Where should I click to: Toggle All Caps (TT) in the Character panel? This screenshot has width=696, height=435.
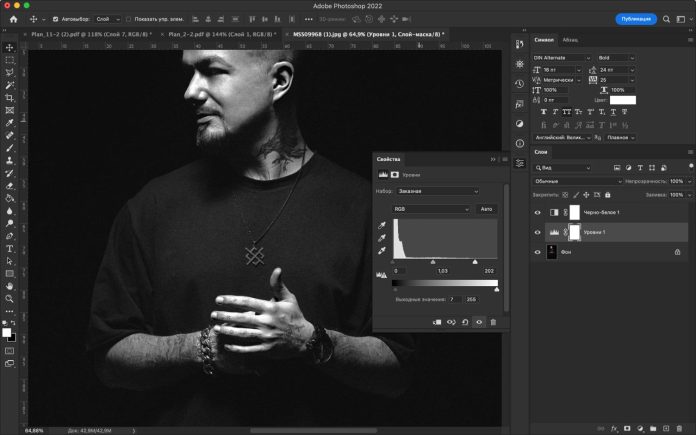pyautogui.click(x=567, y=112)
